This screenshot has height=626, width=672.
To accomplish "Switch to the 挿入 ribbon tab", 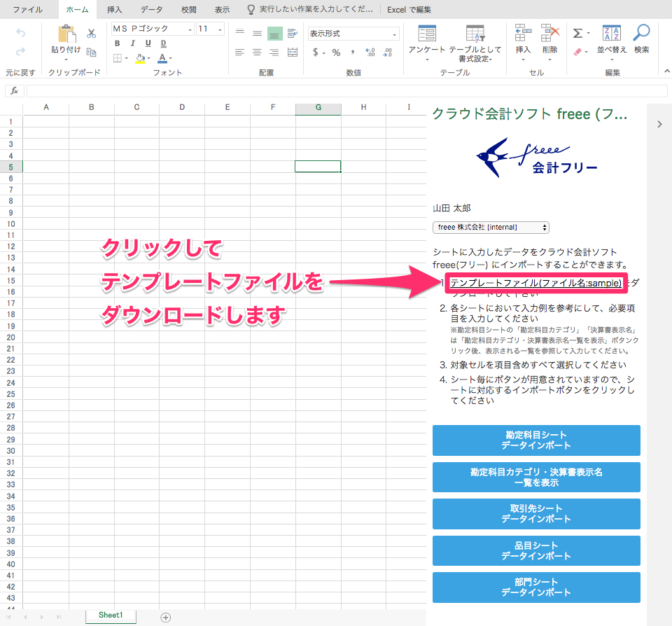I will 114,9.
